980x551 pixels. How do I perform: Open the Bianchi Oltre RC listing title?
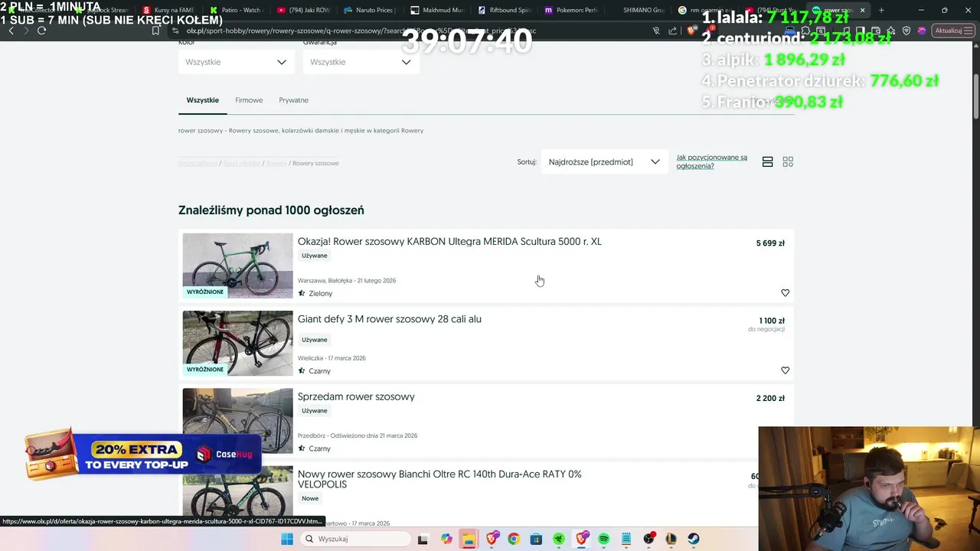pos(439,479)
